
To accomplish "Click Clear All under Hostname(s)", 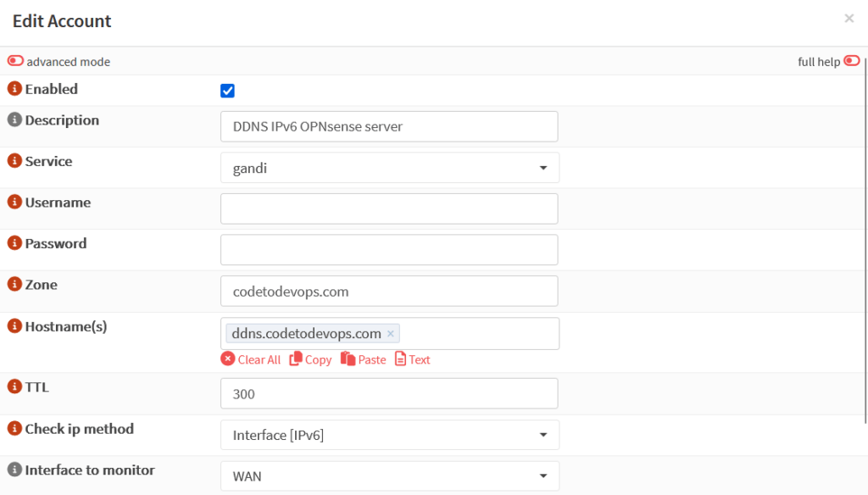I will (251, 359).
